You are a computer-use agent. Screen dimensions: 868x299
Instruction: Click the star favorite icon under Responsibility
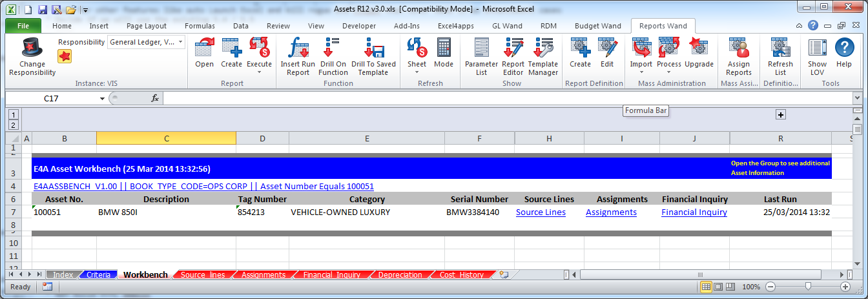coord(65,56)
